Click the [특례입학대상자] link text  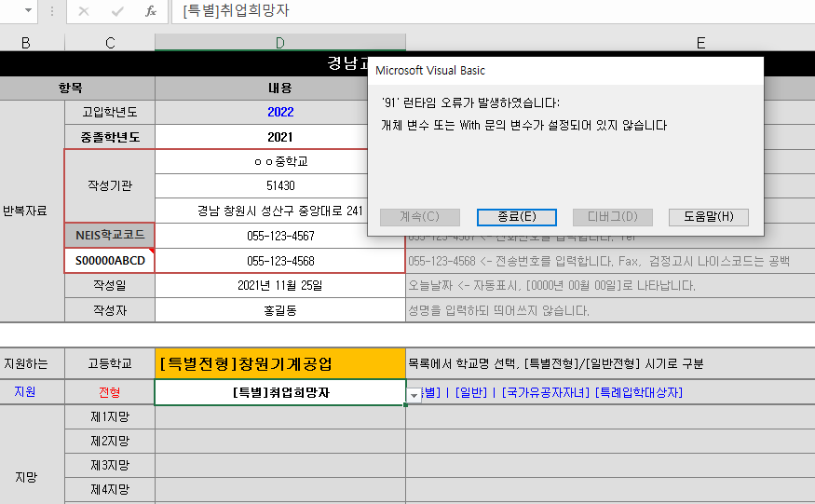pyautogui.click(x=639, y=393)
